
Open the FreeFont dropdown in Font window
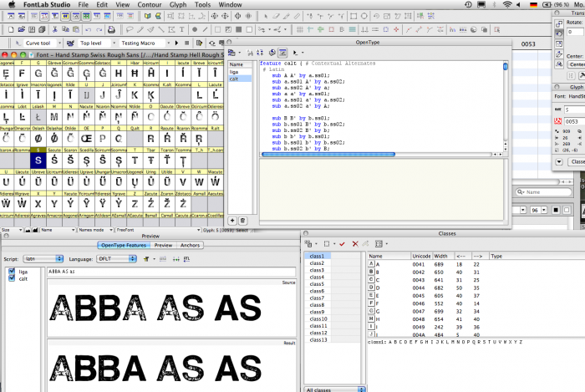coord(158,230)
